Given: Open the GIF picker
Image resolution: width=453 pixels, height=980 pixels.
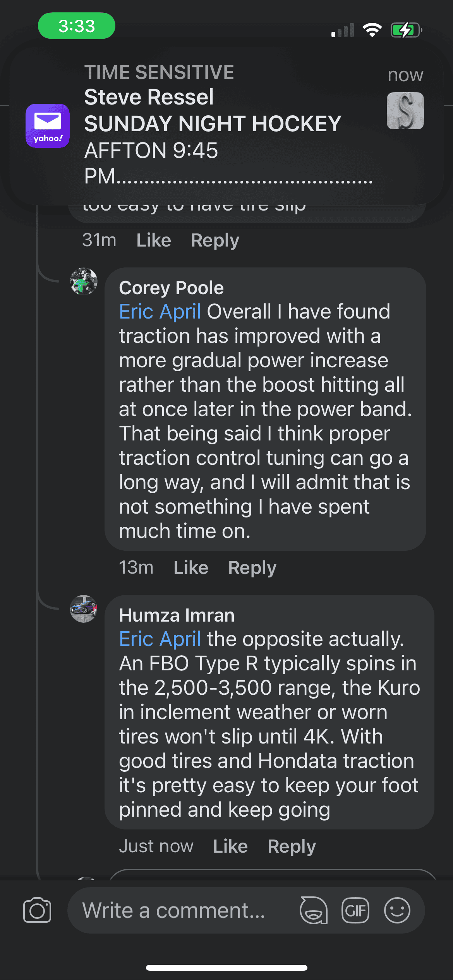Looking at the screenshot, I should (x=355, y=910).
